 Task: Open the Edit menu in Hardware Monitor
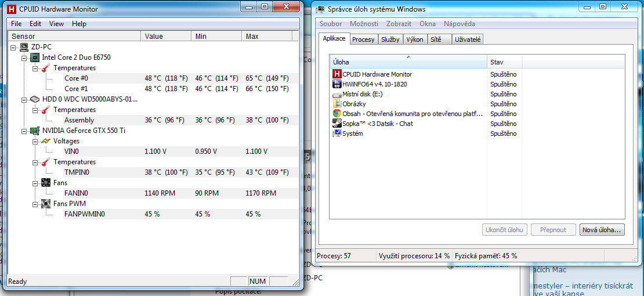35,24
